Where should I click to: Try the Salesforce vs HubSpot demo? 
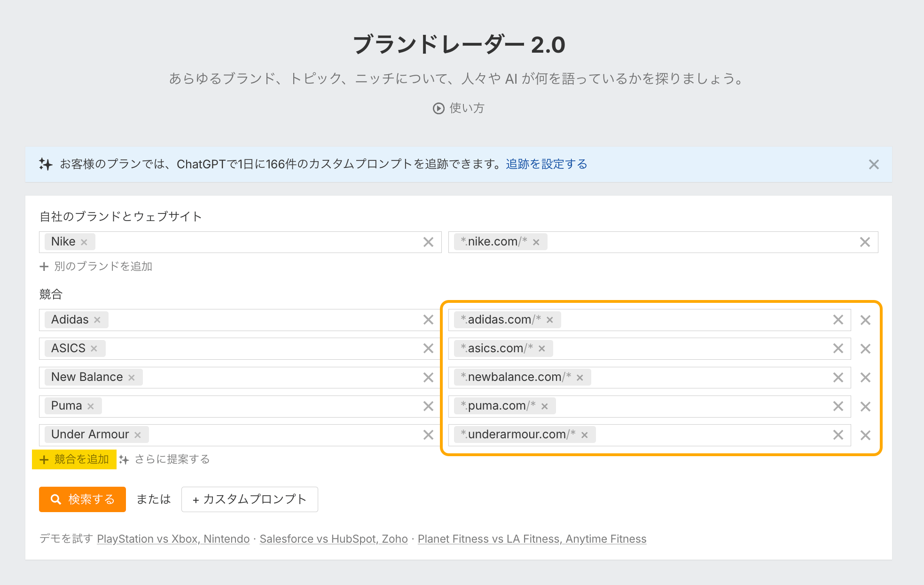pyautogui.click(x=333, y=539)
